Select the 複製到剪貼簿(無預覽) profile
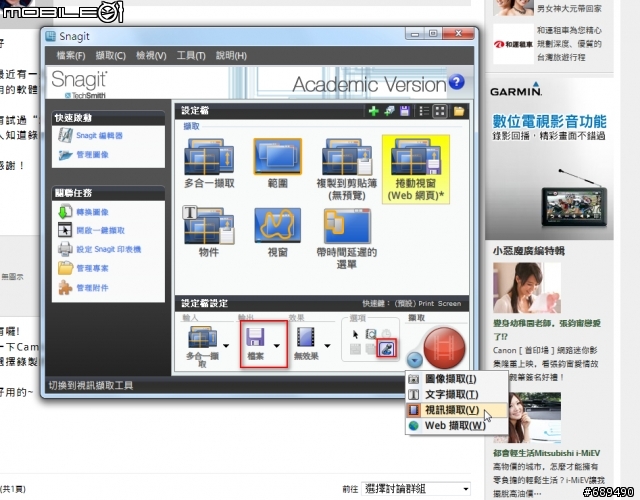The image size is (640, 500). coord(347,169)
